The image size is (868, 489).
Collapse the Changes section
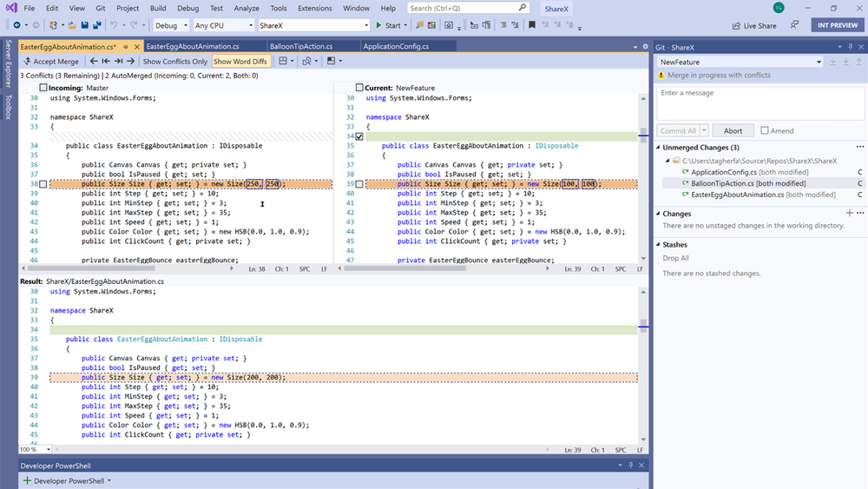659,213
